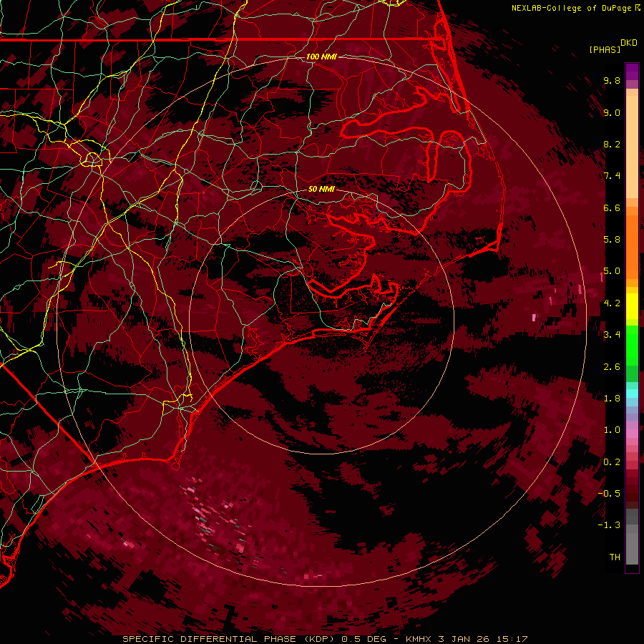Pick the orange band on the color scale
The height and width of the screenshot is (644, 644).
tap(632, 246)
